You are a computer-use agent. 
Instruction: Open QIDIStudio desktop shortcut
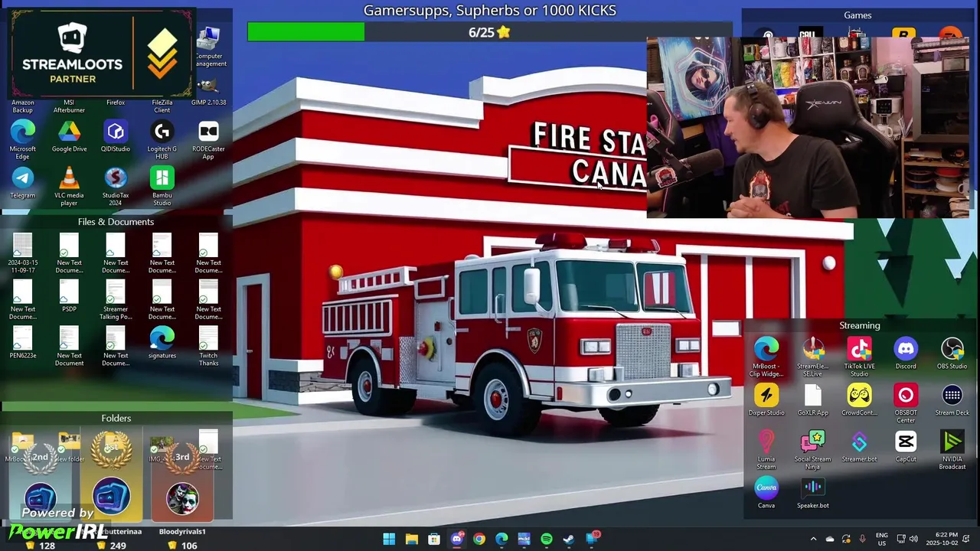tap(116, 136)
